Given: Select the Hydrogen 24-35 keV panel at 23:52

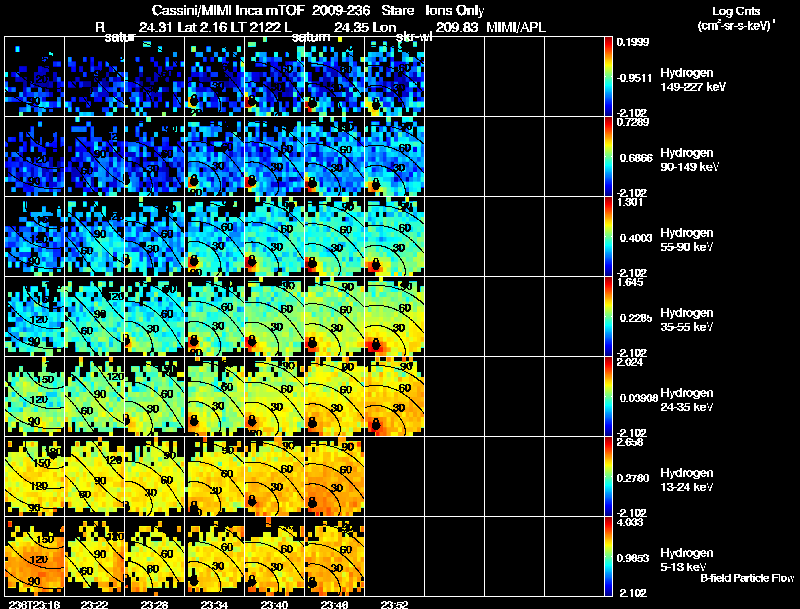Looking at the screenshot, I should (395, 397).
